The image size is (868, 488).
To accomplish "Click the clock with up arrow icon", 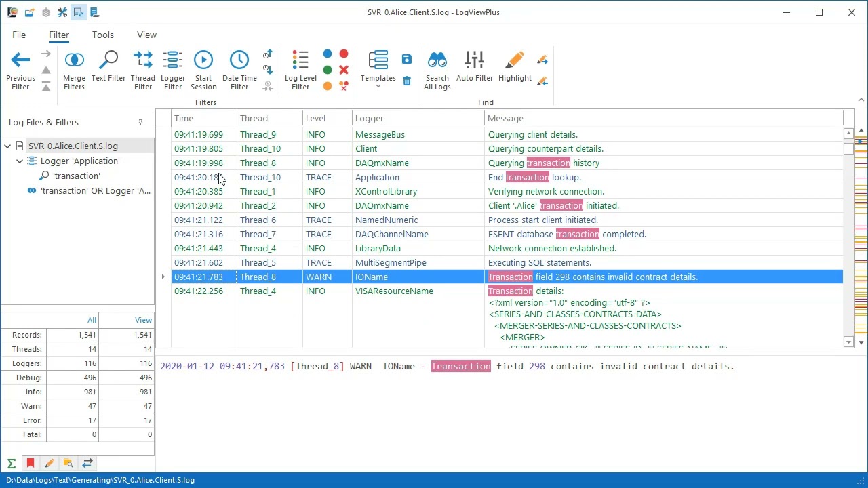I will tap(268, 54).
